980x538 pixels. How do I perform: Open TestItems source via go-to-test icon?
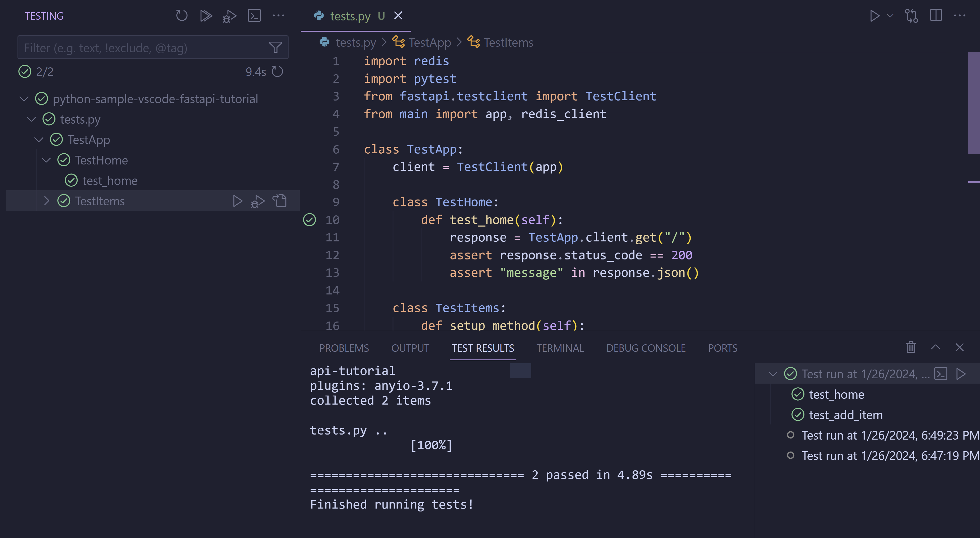(x=280, y=201)
